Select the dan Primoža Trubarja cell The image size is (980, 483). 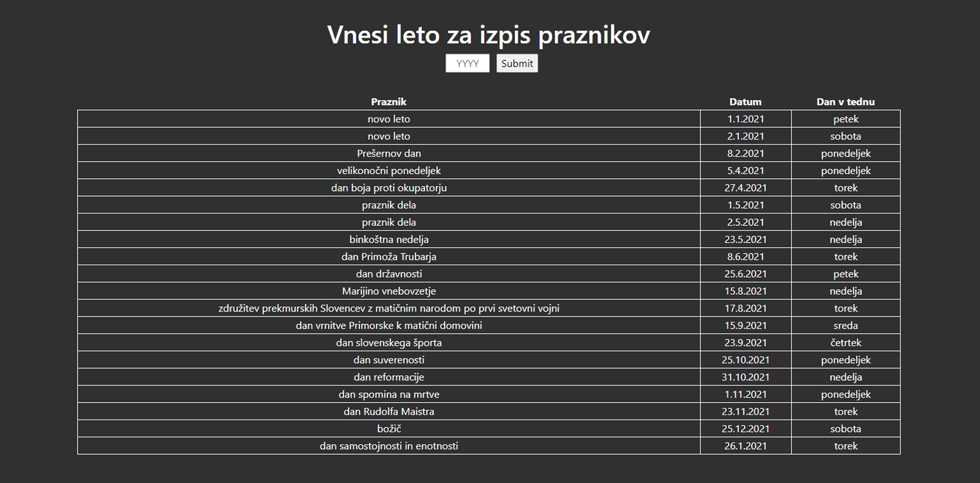(389, 257)
